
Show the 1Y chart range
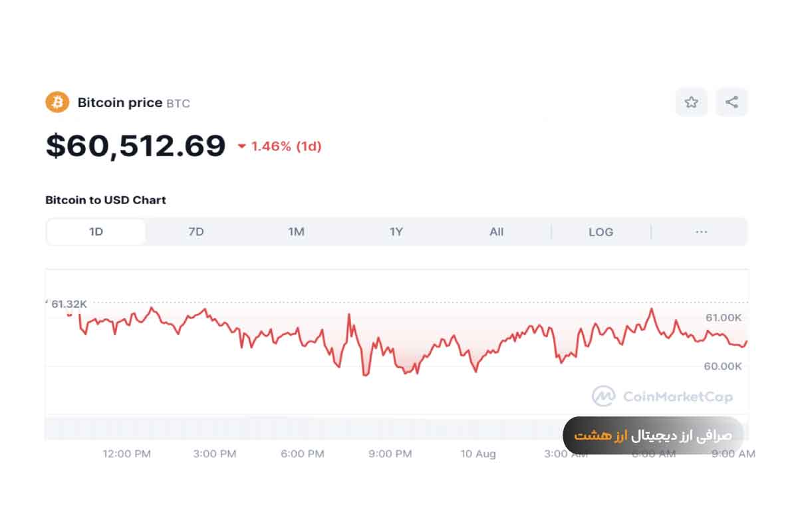tap(396, 232)
